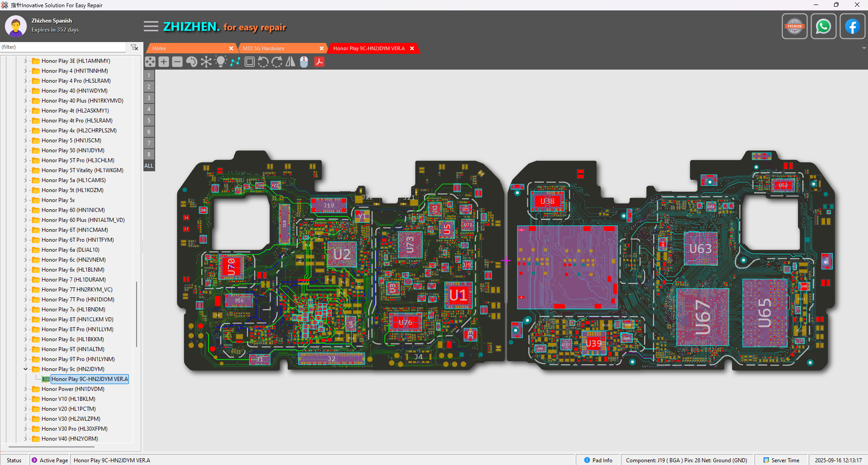Show layer 3 only
This screenshot has width=868, height=465.
click(x=149, y=98)
